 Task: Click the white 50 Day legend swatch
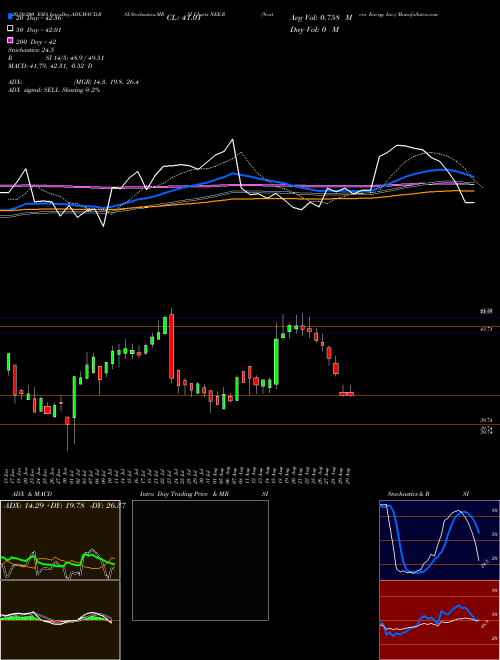pyautogui.click(x=10, y=29)
